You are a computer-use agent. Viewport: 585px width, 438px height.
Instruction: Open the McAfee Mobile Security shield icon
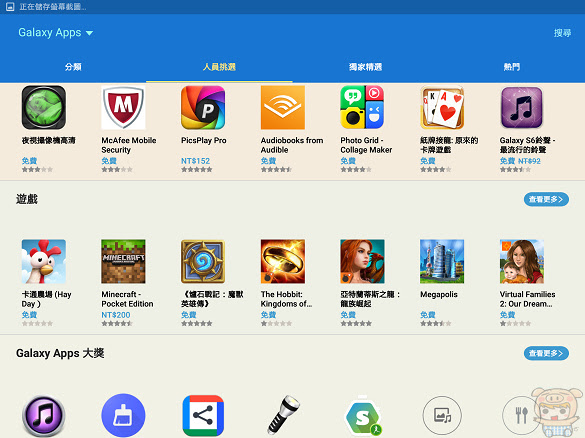(x=123, y=107)
